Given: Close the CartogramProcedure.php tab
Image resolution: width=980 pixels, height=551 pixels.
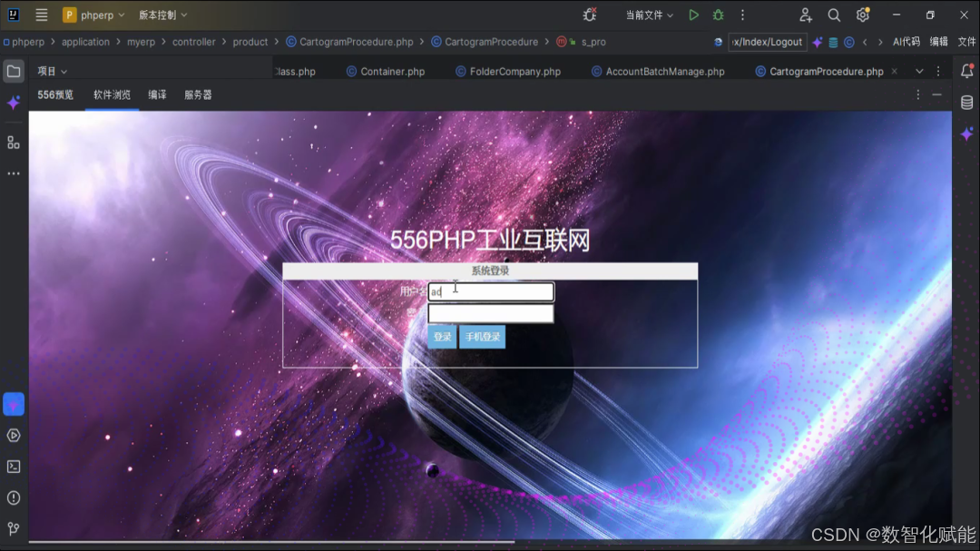Looking at the screenshot, I should coord(895,72).
